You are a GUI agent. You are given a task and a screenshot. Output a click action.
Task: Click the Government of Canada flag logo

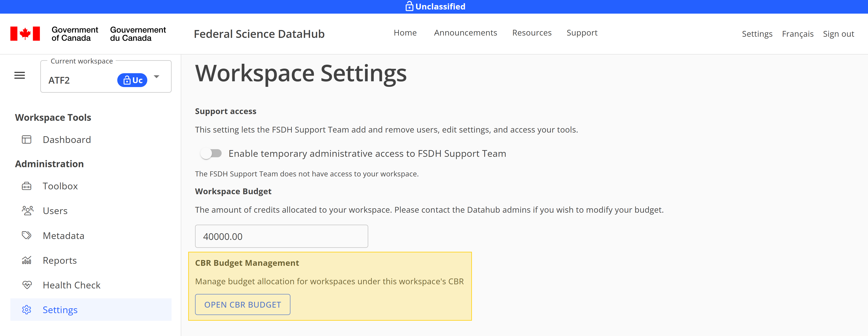[x=25, y=34]
